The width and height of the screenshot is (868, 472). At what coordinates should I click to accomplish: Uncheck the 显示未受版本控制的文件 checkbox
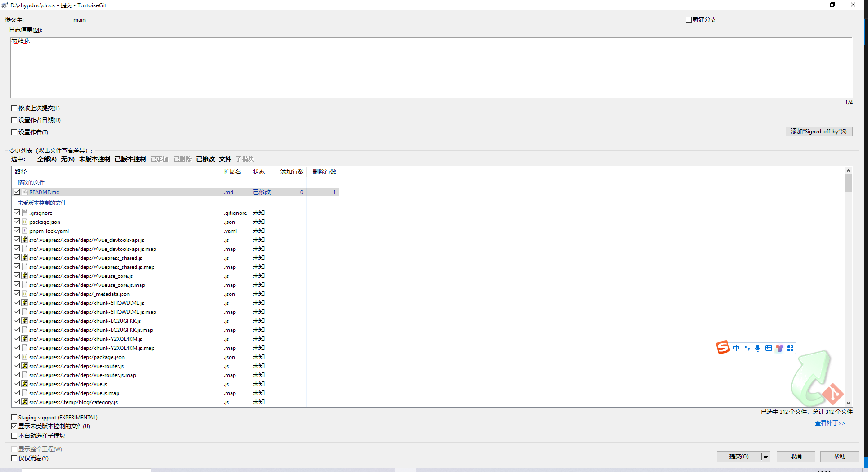[x=14, y=427]
